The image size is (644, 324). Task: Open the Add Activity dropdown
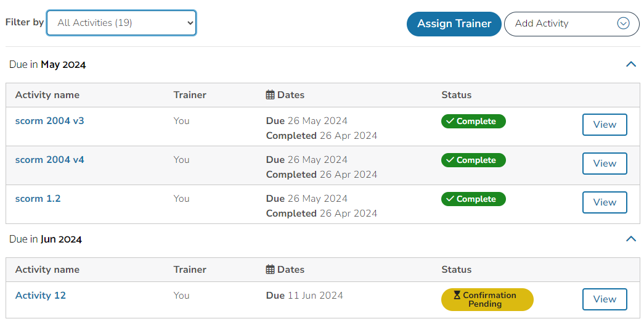pos(571,24)
